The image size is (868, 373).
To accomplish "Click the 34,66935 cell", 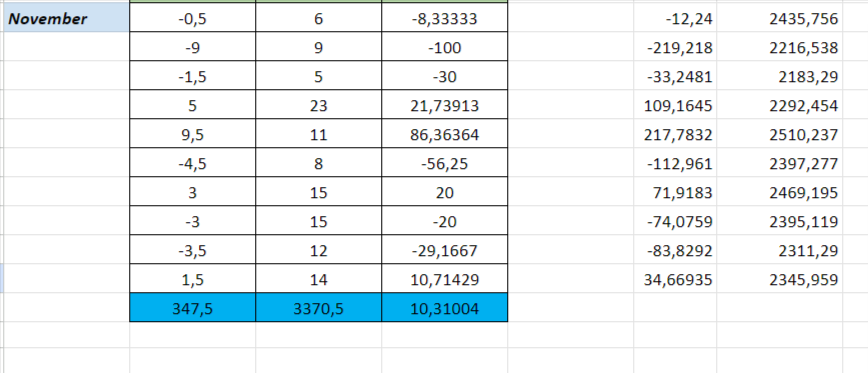I will [675, 278].
